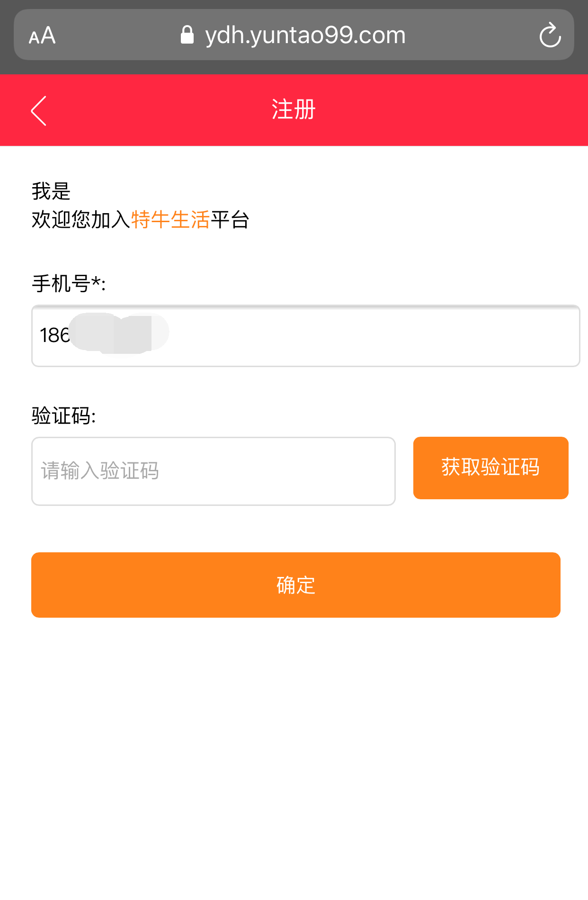The width and height of the screenshot is (588, 900).
Task: Click the 欢迎您加入 welcome text
Action: click(80, 220)
